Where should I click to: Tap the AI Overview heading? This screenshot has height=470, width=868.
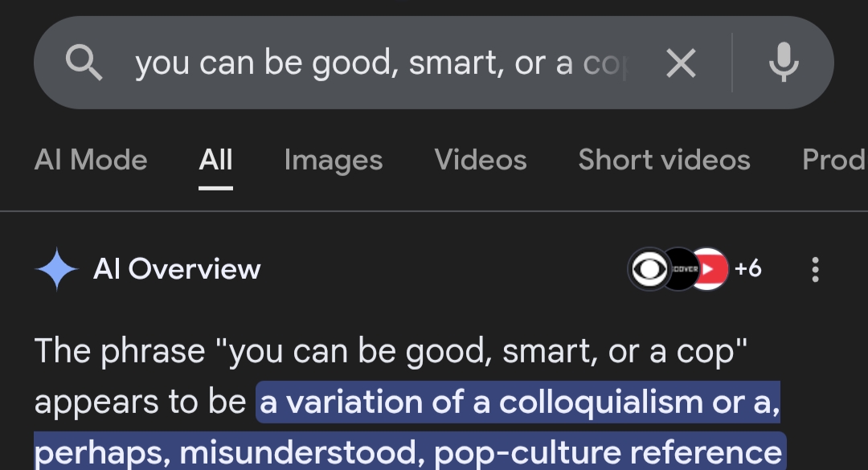tap(177, 269)
